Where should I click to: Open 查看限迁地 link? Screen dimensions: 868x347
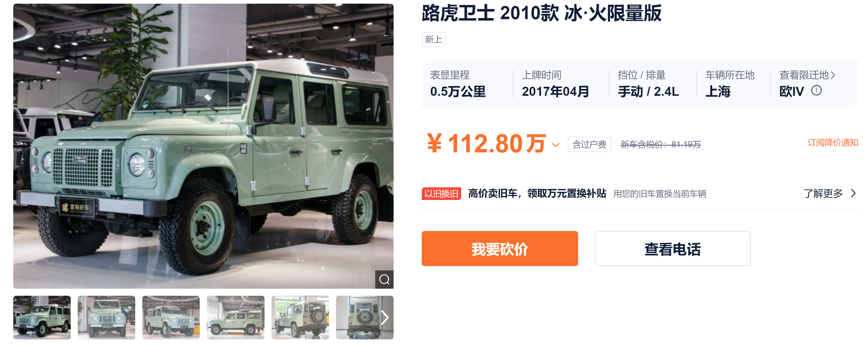tap(807, 75)
